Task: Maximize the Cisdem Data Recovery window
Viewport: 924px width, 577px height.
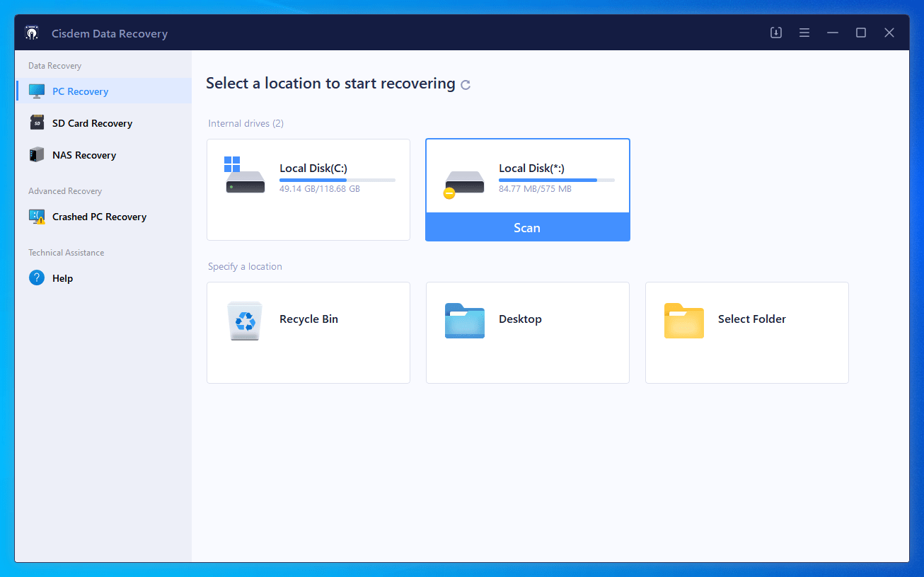Action: pos(861,33)
